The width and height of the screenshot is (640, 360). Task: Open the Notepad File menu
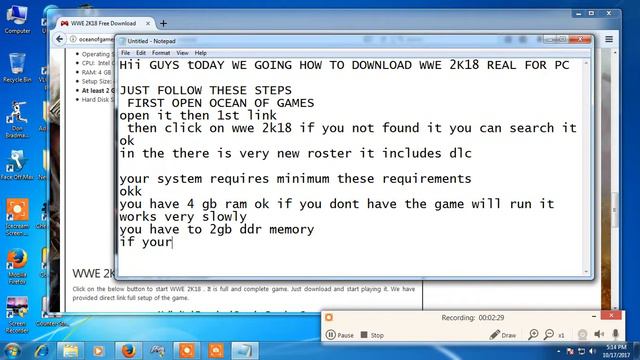coord(125,53)
